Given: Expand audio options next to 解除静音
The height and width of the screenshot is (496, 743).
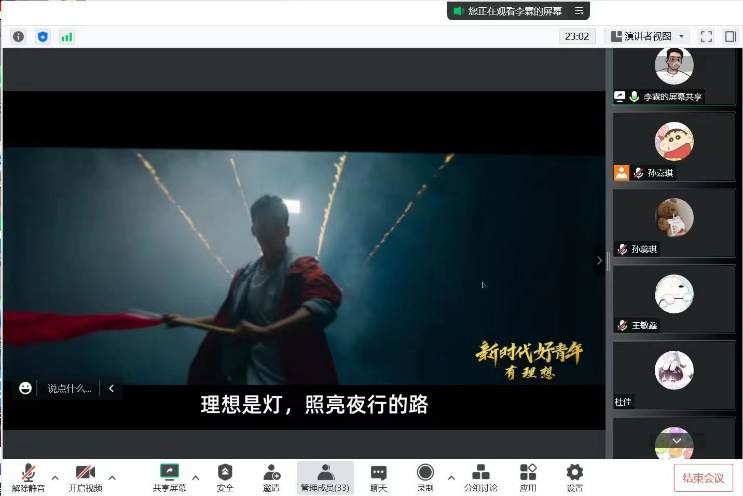Looking at the screenshot, I should [55, 478].
